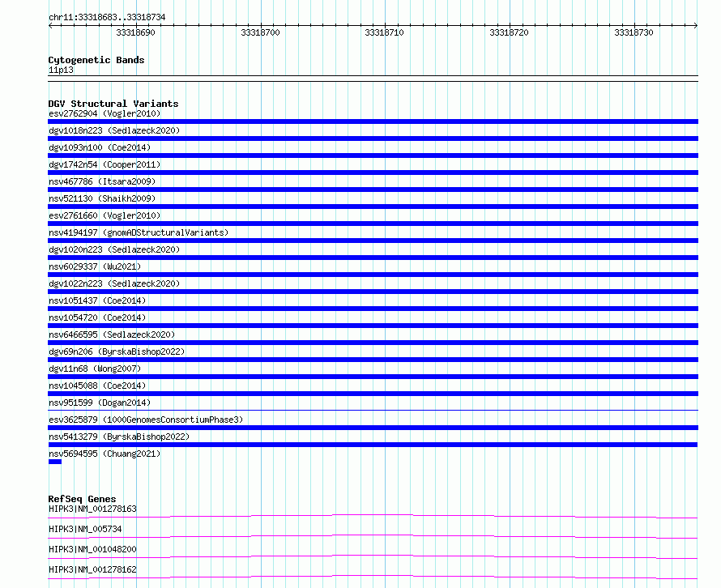
Task: Select variant dgv1742n54 (Cooper2011)
Action: pyautogui.click(x=105, y=164)
